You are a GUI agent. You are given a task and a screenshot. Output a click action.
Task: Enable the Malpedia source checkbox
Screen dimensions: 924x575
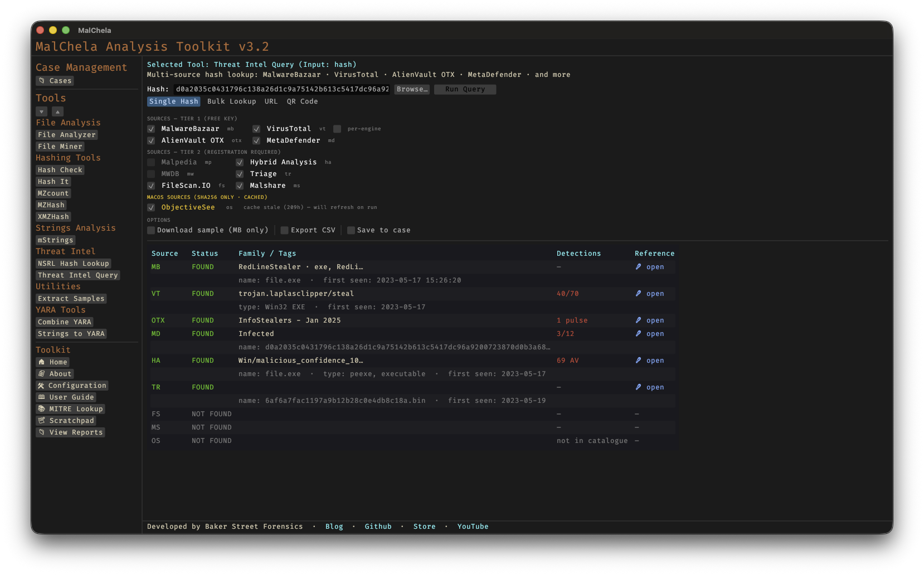pyautogui.click(x=151, y=162)
